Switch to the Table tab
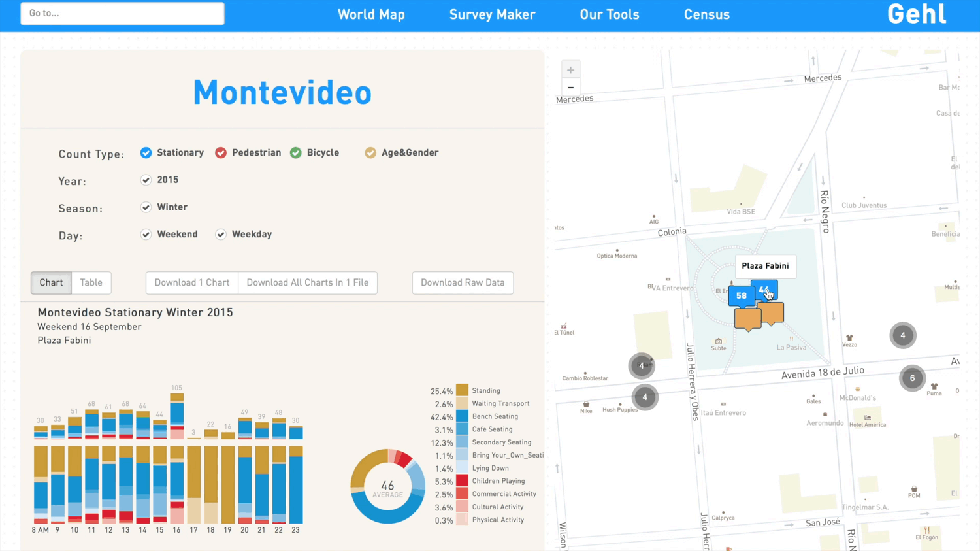 [91, 282]
